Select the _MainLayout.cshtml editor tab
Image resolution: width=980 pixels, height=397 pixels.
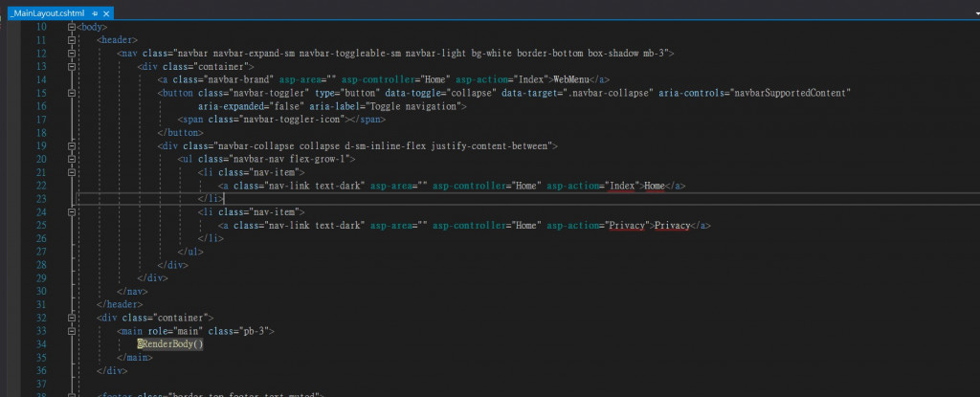click(47, 12)
